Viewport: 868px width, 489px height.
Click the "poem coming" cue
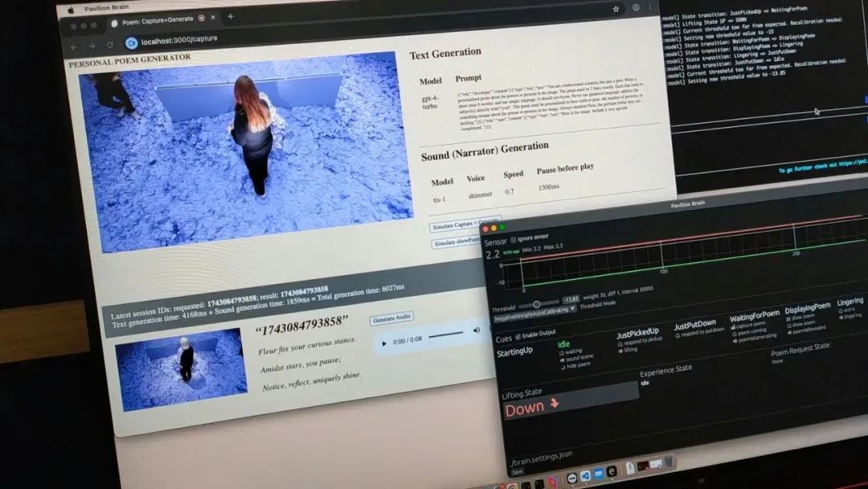751,331
